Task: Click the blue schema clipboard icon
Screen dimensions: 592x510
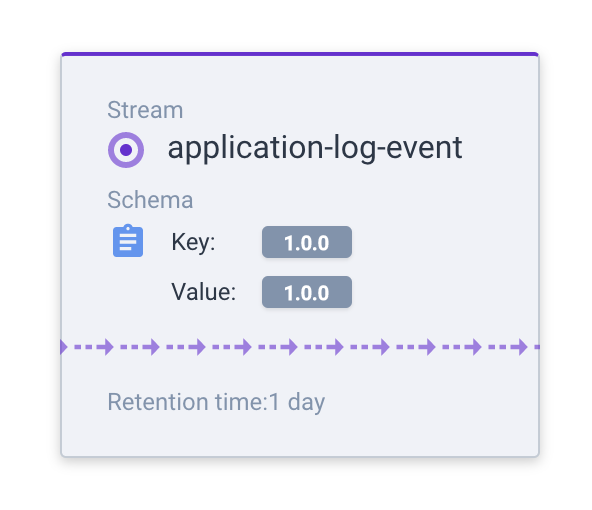Action: (128, 241)
